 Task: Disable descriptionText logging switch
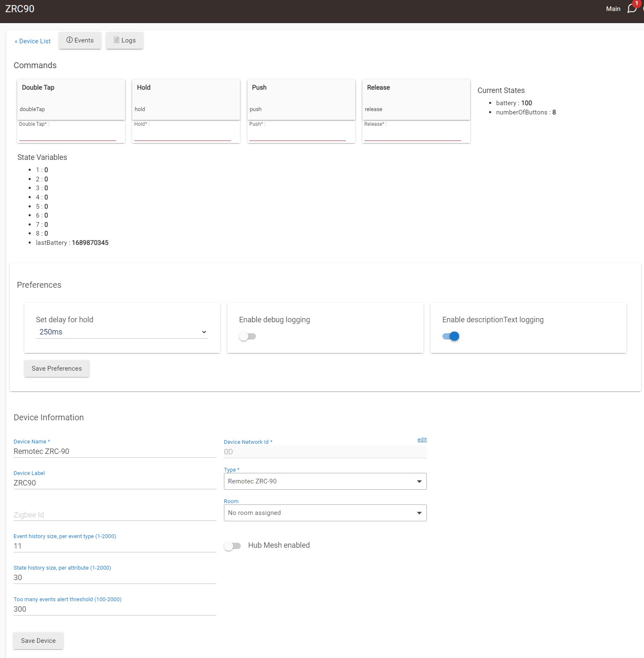click(x=451, y=336)
